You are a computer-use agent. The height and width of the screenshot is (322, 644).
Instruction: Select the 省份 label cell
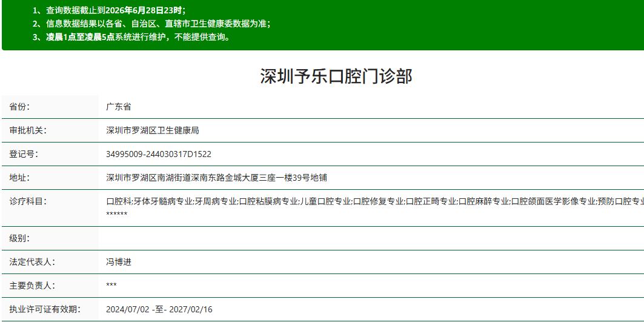click(x=50, y=107)
